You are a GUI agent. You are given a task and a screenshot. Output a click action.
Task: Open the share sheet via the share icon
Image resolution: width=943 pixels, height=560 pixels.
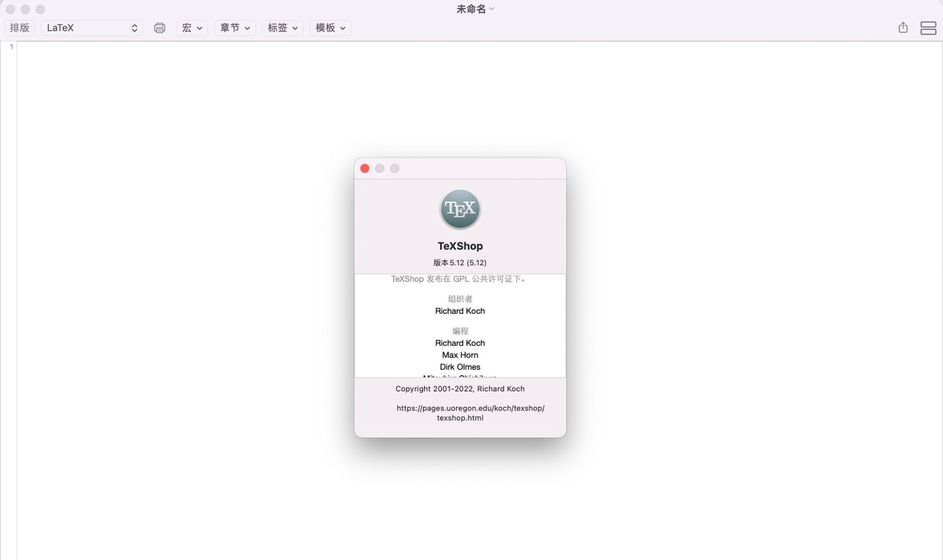click(903, 28)
